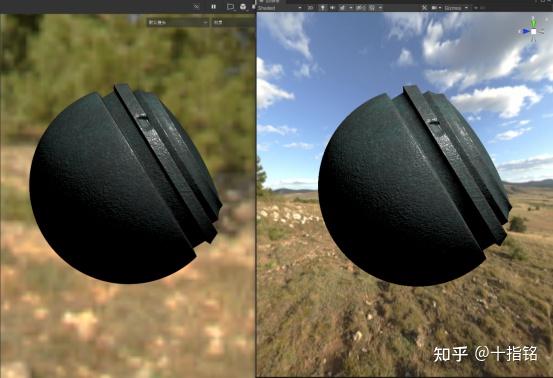The image size is (553, 378).
Task: Click the scene search field after Gizmos
Action: 480,8
